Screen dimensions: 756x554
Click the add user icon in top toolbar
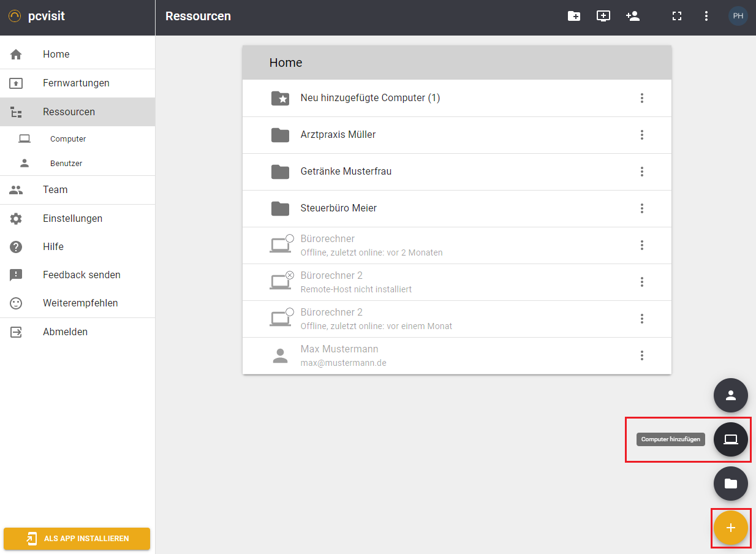point(633,17)
